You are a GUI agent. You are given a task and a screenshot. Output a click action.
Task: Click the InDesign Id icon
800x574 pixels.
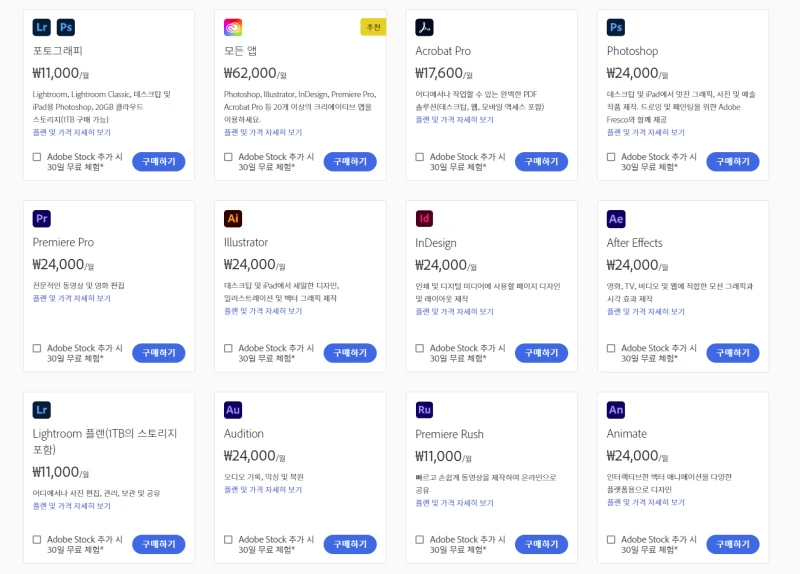point(424,218)
